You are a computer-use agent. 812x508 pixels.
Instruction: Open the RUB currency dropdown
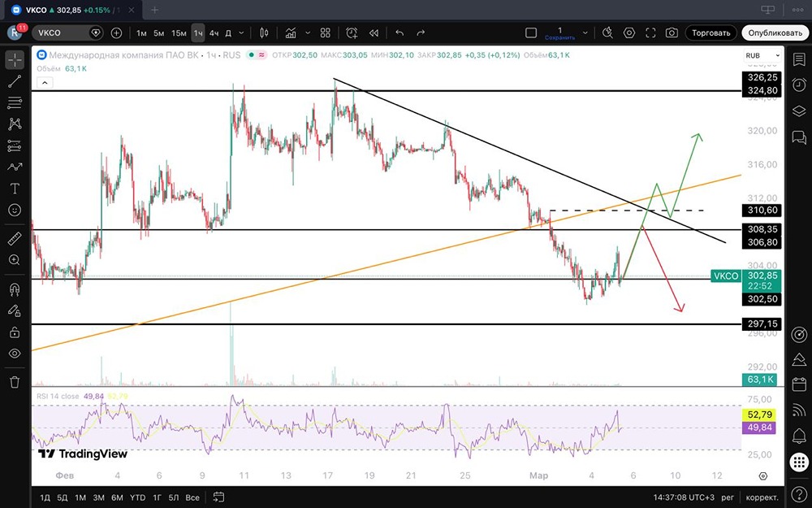(762, 55)
